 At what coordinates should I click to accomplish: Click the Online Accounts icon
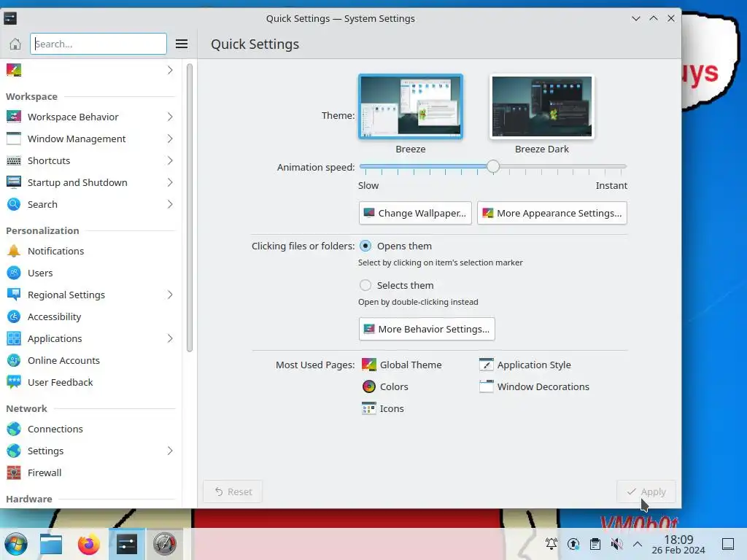point(14,360)
